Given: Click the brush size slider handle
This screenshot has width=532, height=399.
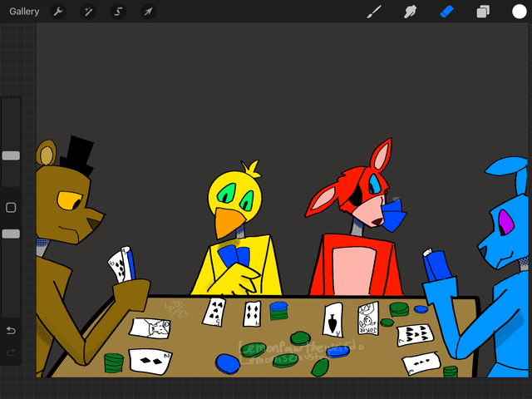Looking at the screenshot, I should 11,155.
